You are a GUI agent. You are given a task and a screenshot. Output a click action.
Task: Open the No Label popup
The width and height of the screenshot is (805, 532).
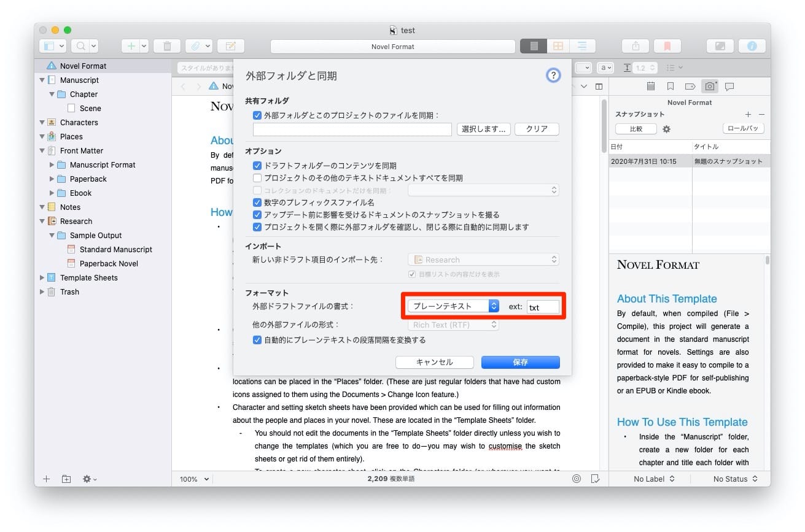(x=654, y=479)
